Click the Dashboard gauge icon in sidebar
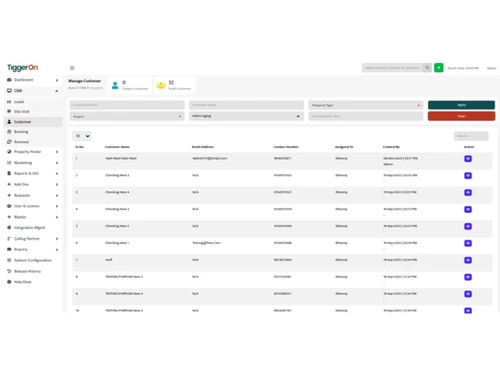 coord(9,80)
